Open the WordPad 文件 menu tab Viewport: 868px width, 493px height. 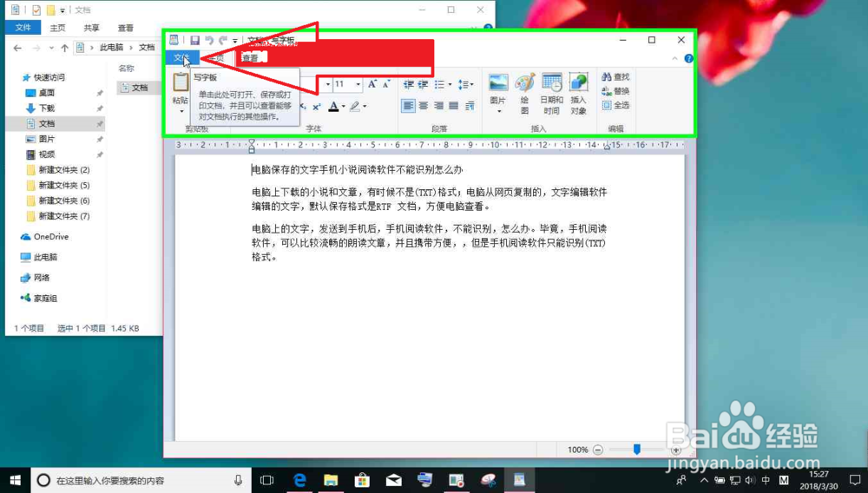181,57
